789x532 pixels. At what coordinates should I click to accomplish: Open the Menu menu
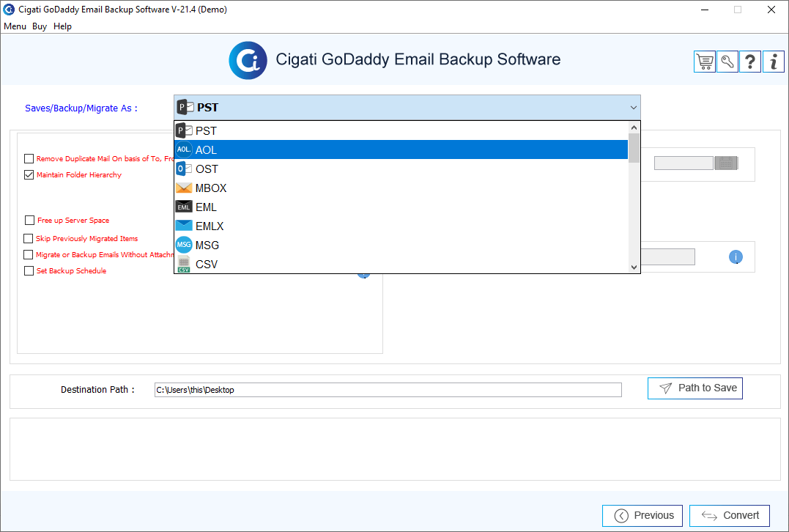(15, 26)
